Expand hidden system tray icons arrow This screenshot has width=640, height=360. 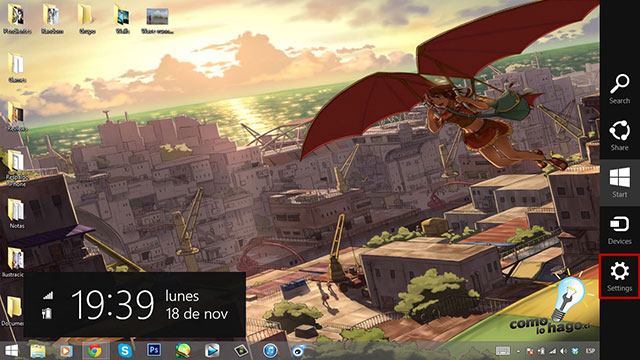(518, 351)
